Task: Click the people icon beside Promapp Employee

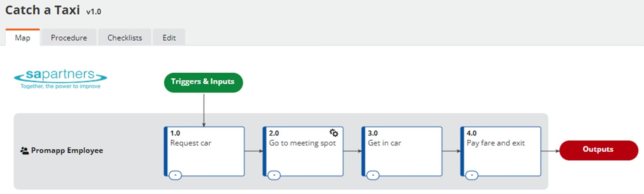Action: [x=24, y=151]
